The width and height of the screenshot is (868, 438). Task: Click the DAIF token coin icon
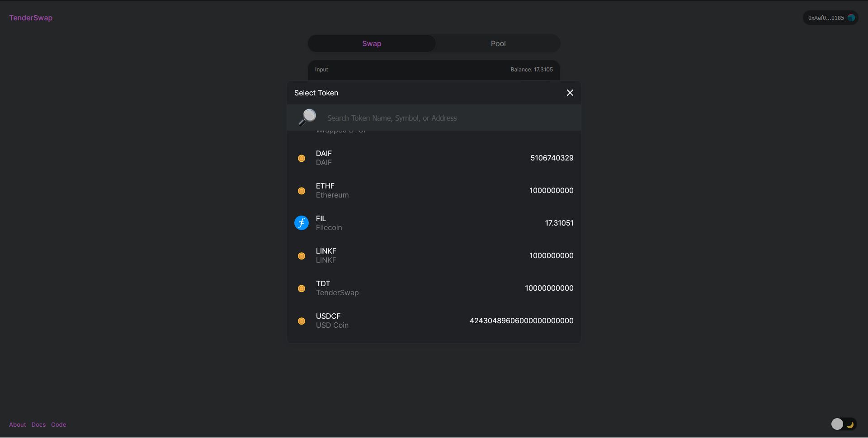(302, 158)
